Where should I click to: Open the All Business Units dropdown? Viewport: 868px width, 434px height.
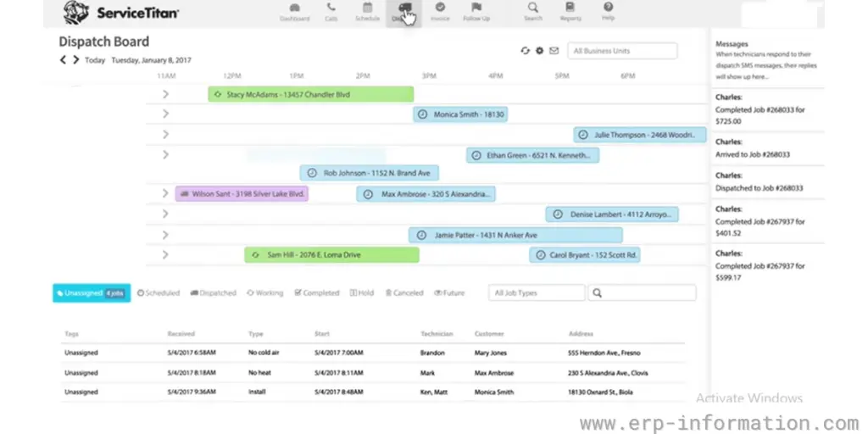point(622,51)
